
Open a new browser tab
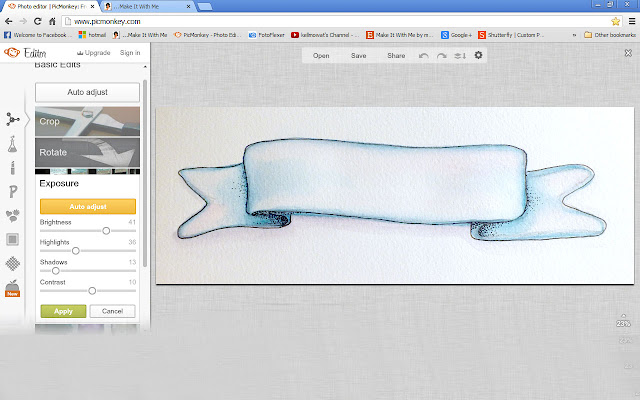tap(205, 7)
